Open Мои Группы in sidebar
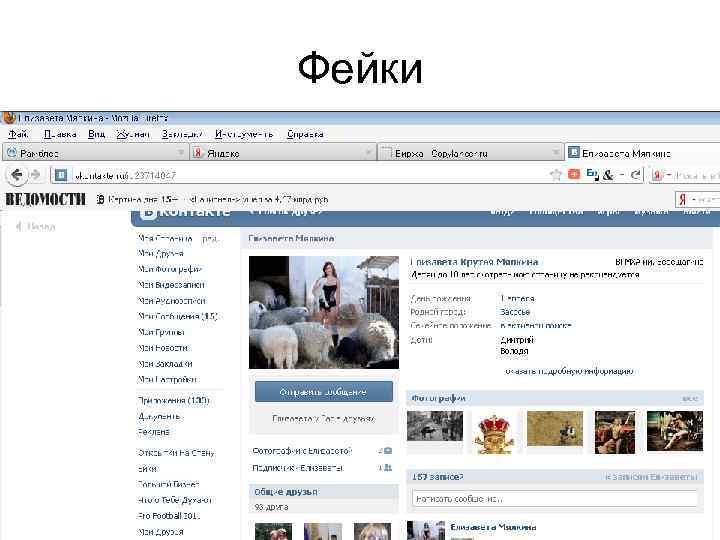 click(161, 332)
